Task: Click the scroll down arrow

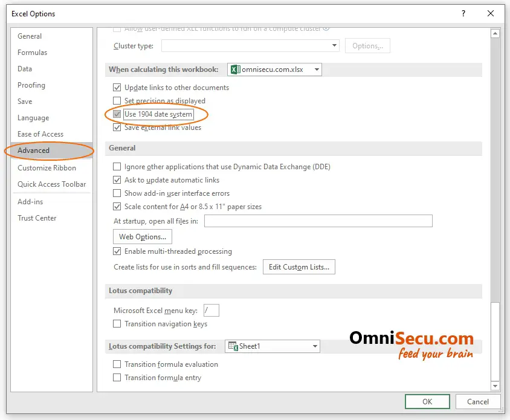Action: click(495, 386)
